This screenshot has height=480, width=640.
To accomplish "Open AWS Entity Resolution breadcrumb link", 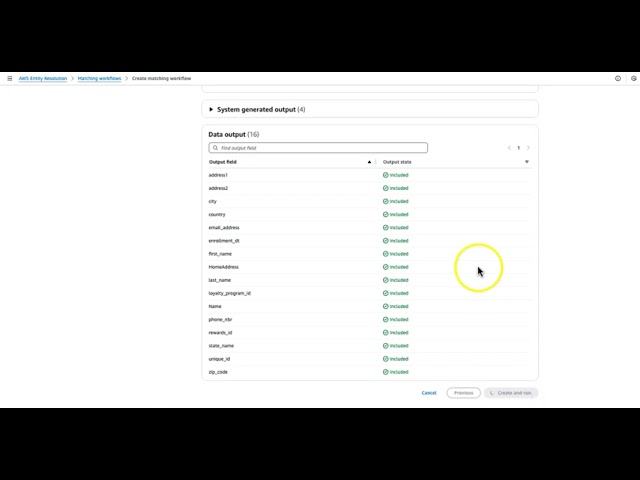I will coord(43,78).
